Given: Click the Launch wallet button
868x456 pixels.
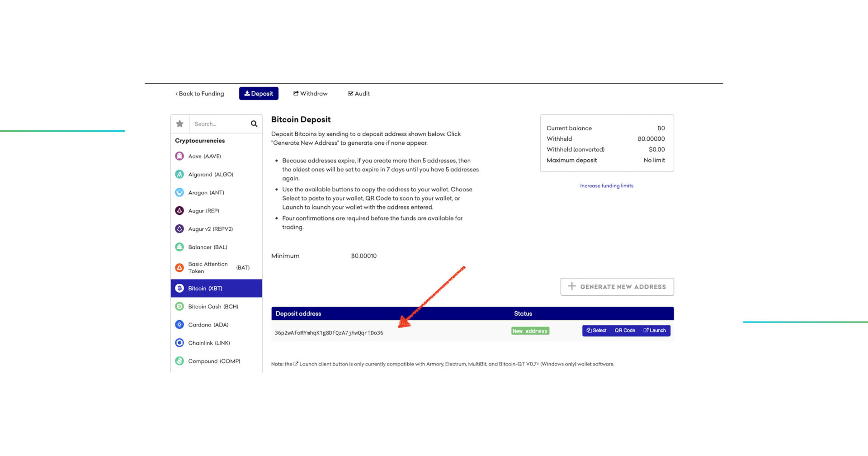Looking at the screenshot, I should 655,330.
